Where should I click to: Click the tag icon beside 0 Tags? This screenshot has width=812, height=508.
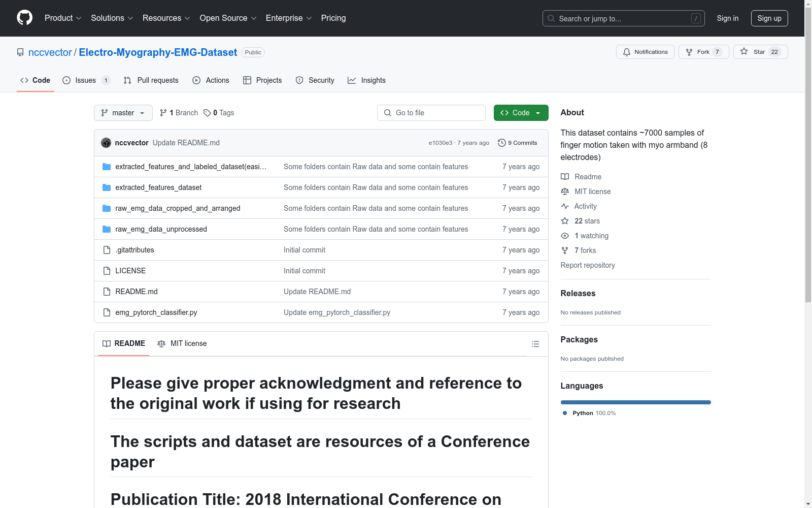(207, 113)
